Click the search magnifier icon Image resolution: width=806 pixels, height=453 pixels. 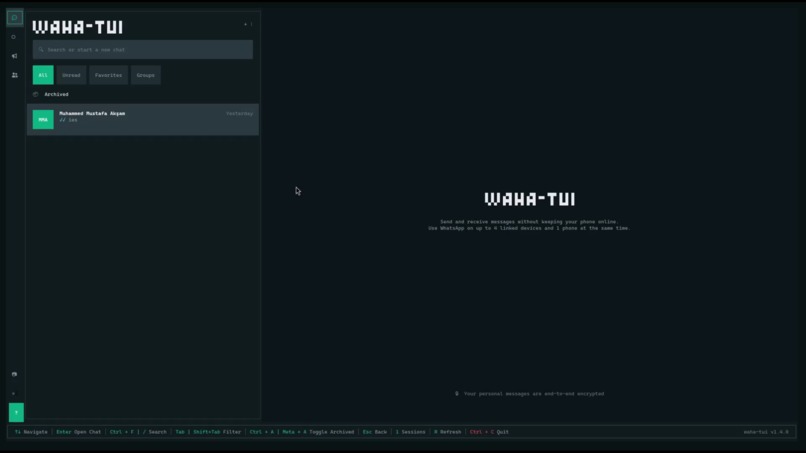pyautogui.click(x=41, y=50)
